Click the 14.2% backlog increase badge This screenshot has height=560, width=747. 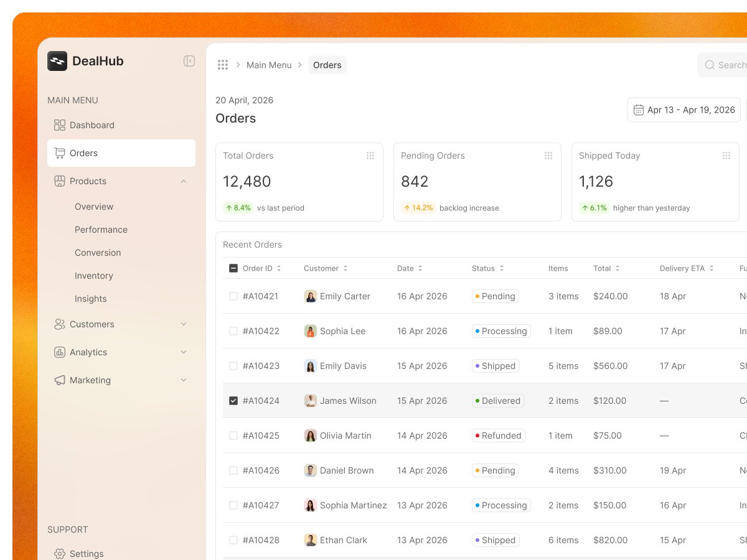coord(418,208)
